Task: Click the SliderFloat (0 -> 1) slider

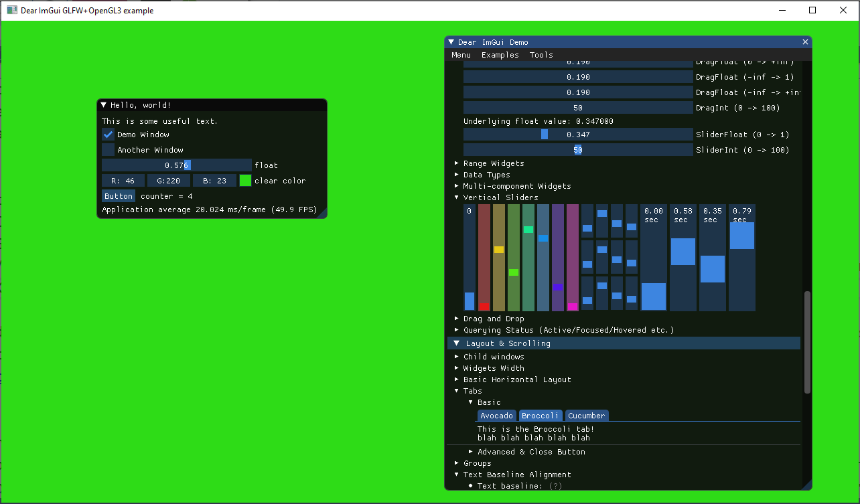Action: (578, 135)
